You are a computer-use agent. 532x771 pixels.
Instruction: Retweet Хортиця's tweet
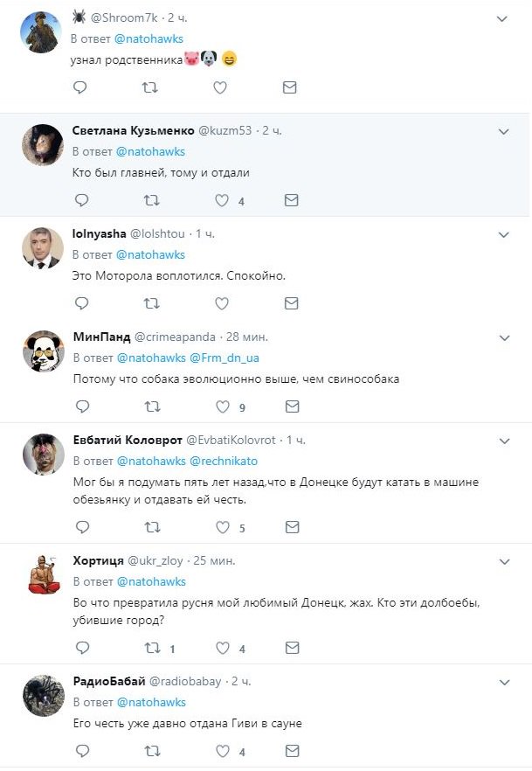(151, 648)
